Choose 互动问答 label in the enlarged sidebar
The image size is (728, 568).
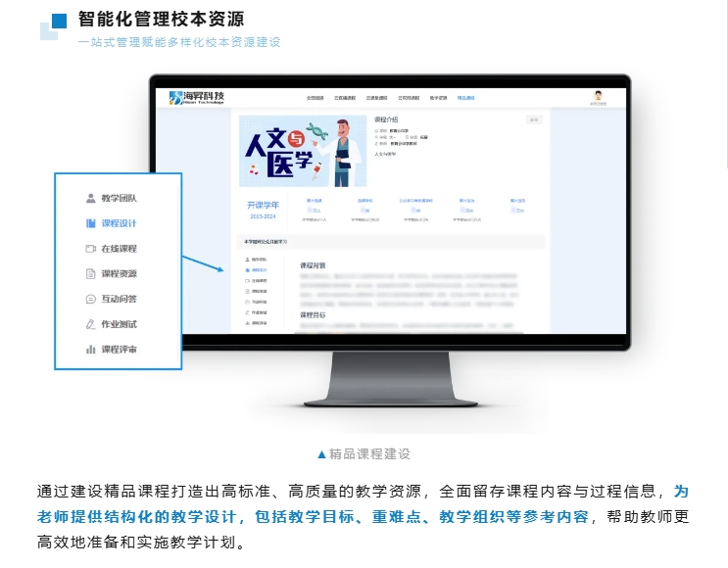pos(120,299)
